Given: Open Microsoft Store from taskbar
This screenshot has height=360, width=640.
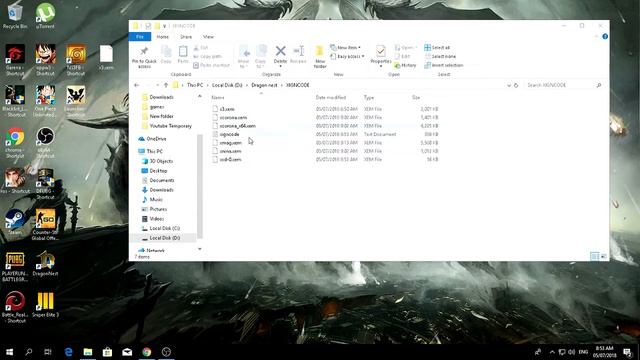Looking at the screenshot, I should [x=107, y=352].
